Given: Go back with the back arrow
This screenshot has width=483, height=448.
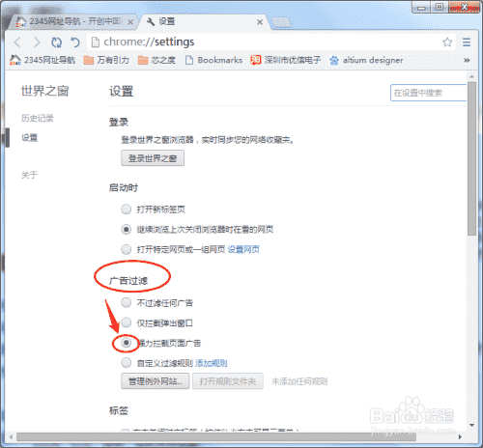Looking at the screenshot, I should point(17,42).
